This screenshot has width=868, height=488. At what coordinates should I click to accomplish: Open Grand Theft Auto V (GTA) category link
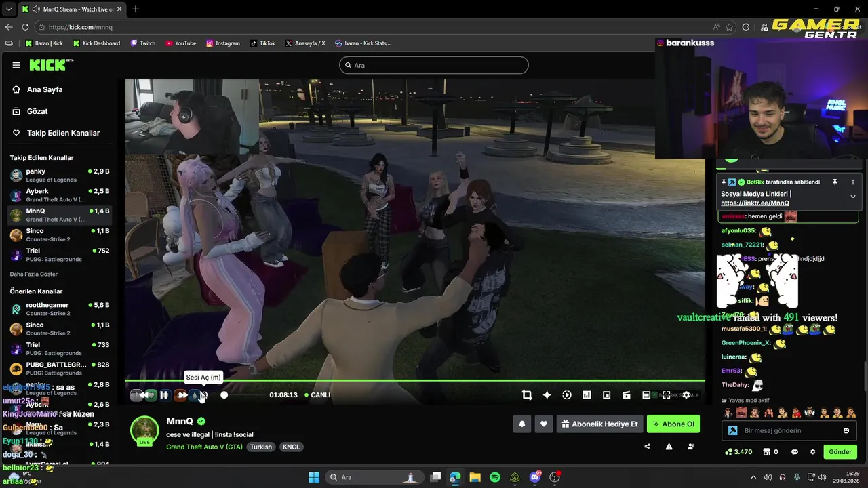[204, 447]
